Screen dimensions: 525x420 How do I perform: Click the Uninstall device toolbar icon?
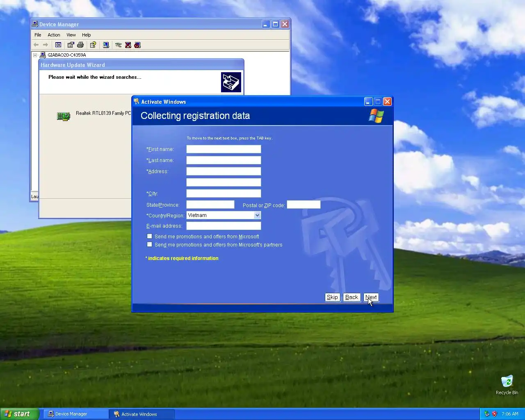[128, 45]
